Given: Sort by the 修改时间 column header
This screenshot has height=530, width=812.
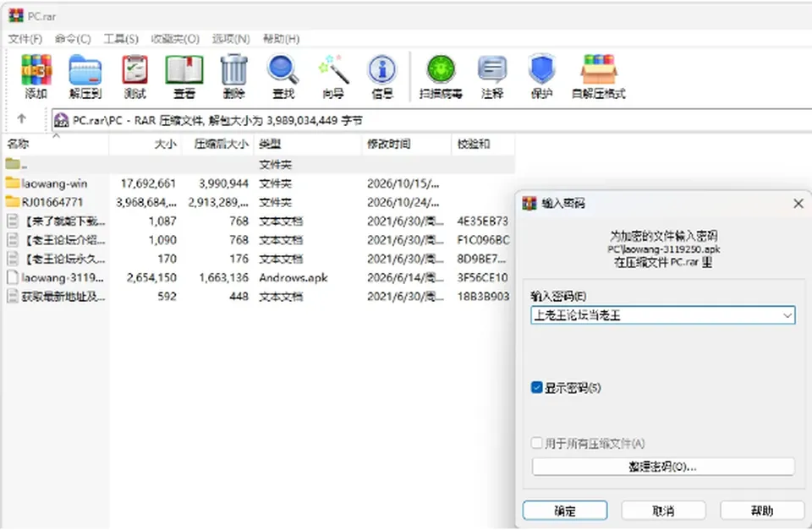Looking at the screenshot, I should coord(407,144).
